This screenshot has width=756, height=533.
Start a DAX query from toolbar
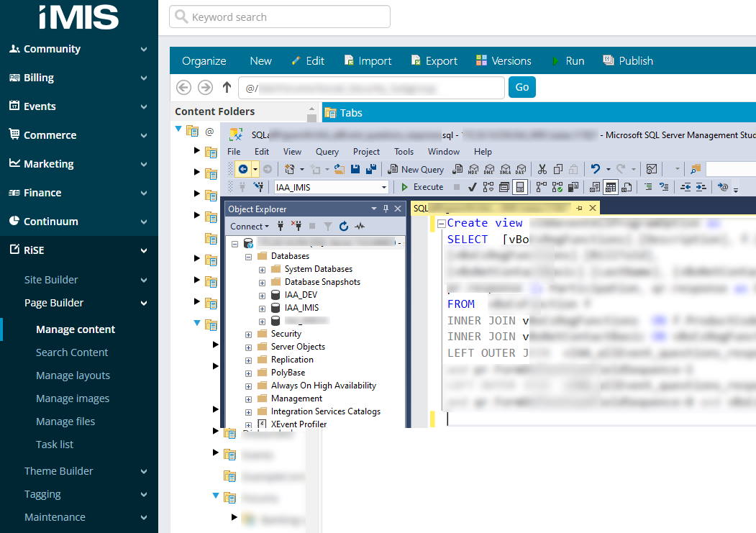521,169
